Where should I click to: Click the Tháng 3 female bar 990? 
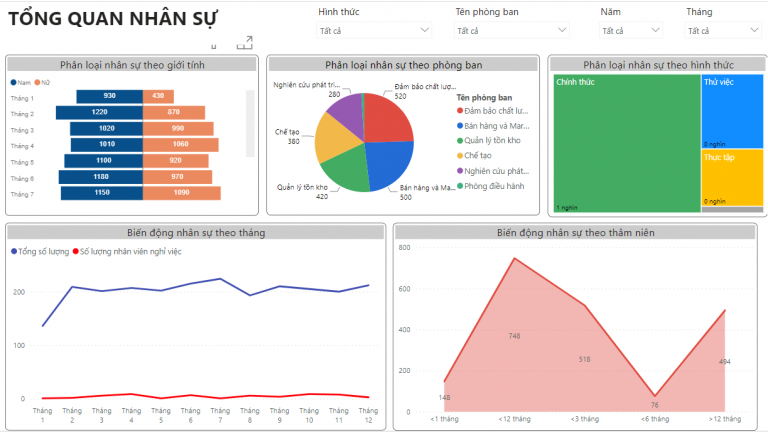click(x=178, y=128)
